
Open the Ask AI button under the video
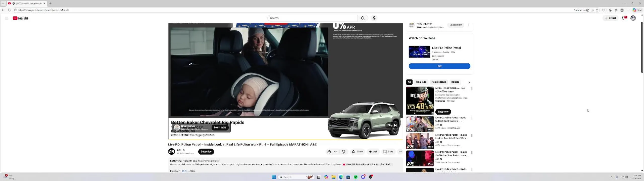pos(373,152)
